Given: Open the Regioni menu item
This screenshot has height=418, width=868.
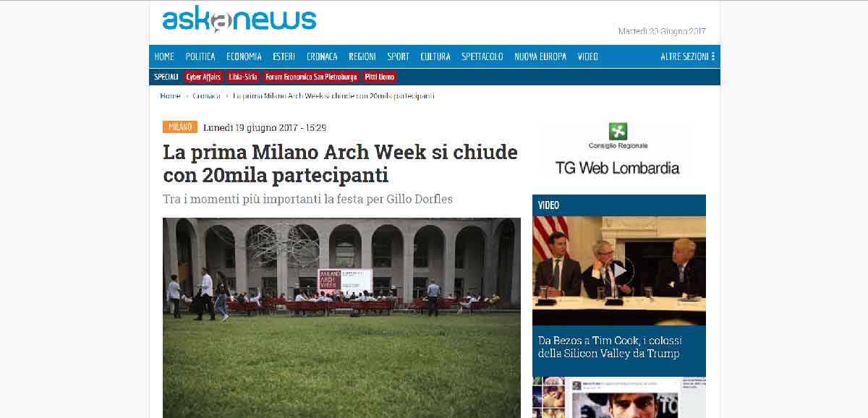Looking at the screenshot, I should point(362,56).
